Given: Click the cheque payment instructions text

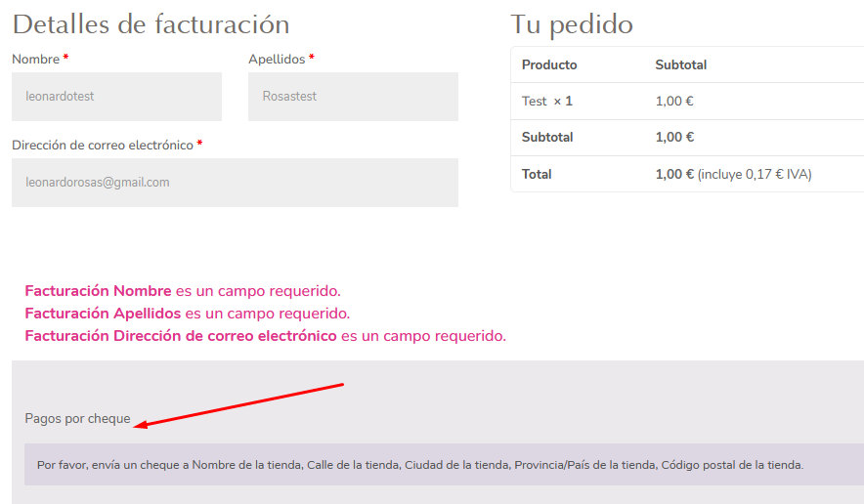Looking at the screenshot, I should click(x=420, y=465).
